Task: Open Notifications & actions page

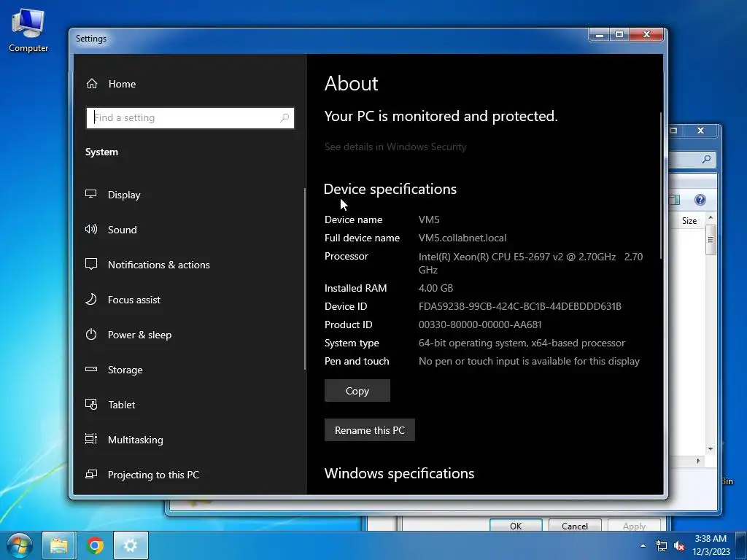Action: point(158,265)
